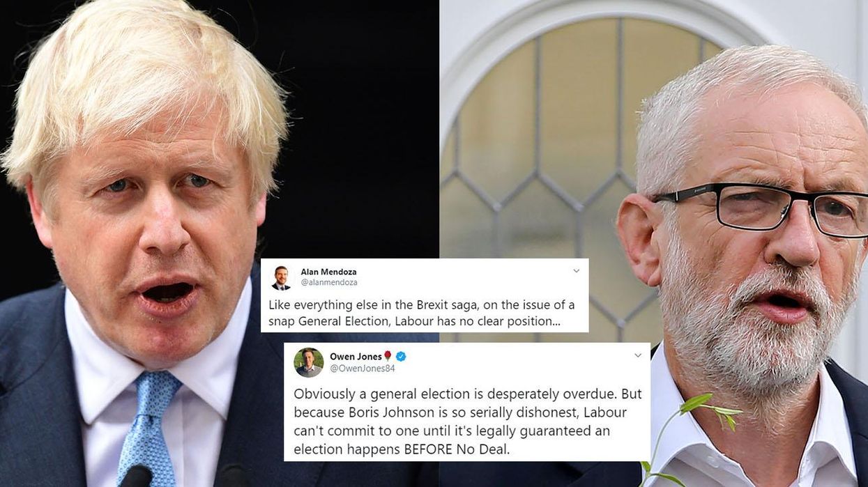The height and width of the screenshot is (487, 868).
Task: Select the Owen Jones display name
Action: (x=356, y=357)
